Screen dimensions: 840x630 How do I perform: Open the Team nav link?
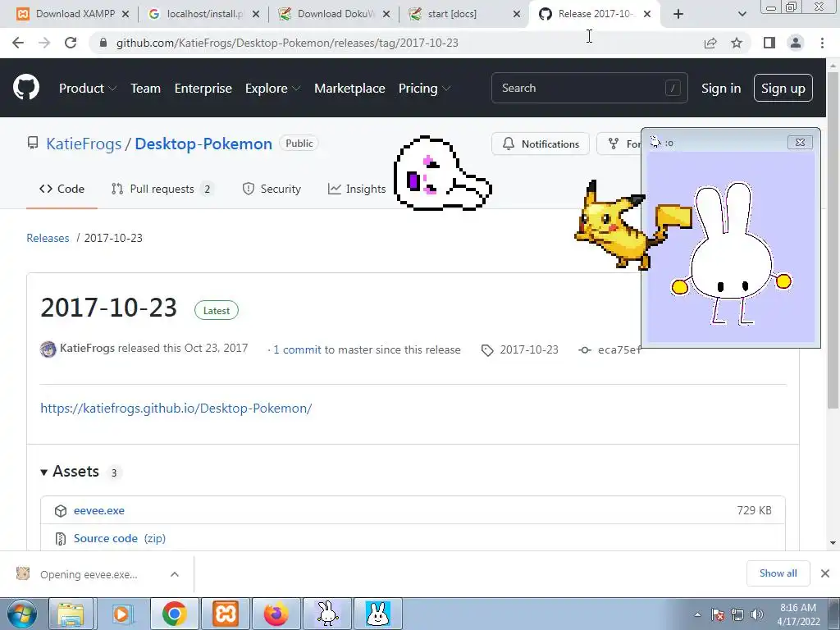145,89
